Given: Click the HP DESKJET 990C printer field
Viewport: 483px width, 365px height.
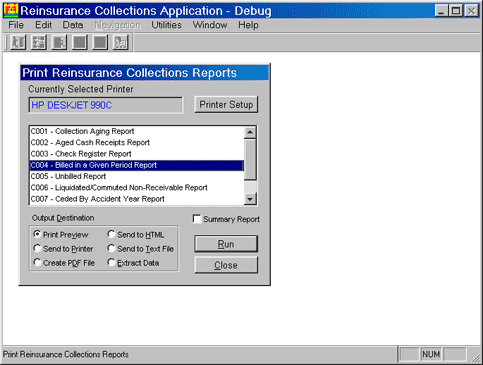Looking at the screenshot, I should (106, 105).
